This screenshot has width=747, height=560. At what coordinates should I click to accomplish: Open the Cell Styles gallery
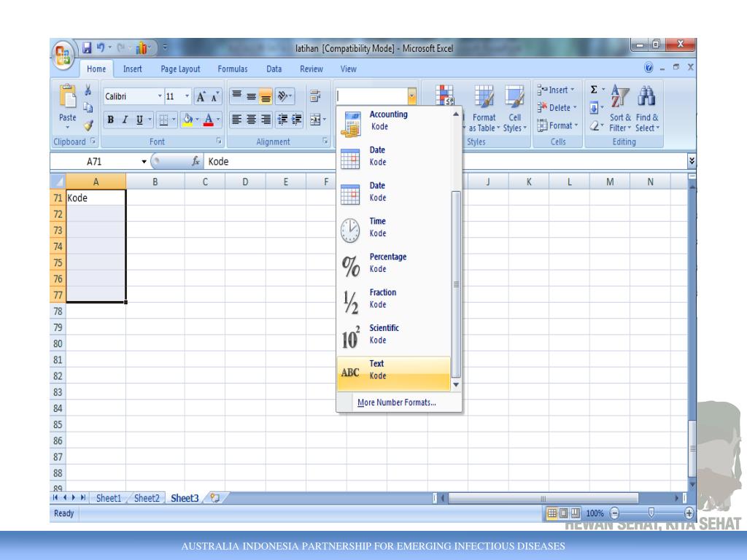pos(515,109)
